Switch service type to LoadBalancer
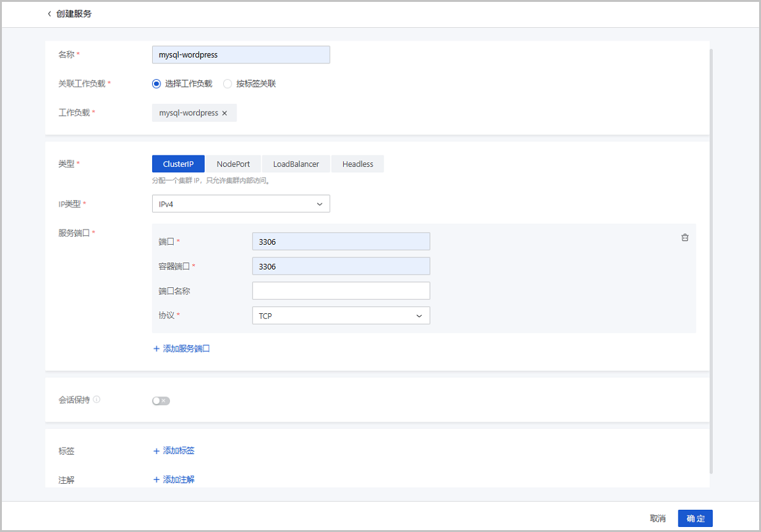This screenshot has height=532, width=761. (296, 164)
